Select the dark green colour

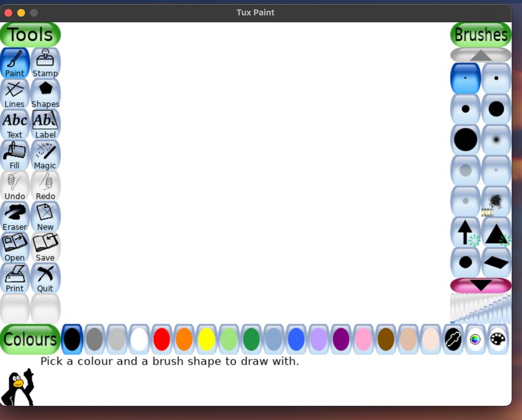point(252,339)
